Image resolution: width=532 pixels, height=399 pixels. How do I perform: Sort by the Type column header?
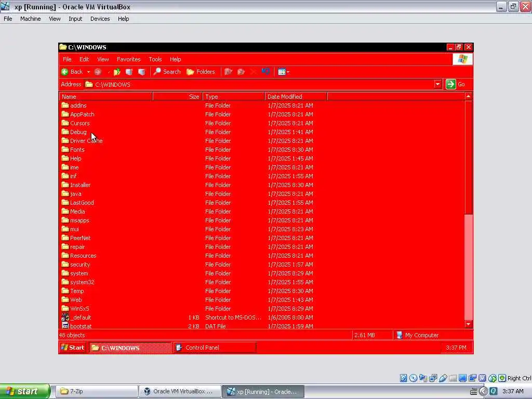click(234, 96)
